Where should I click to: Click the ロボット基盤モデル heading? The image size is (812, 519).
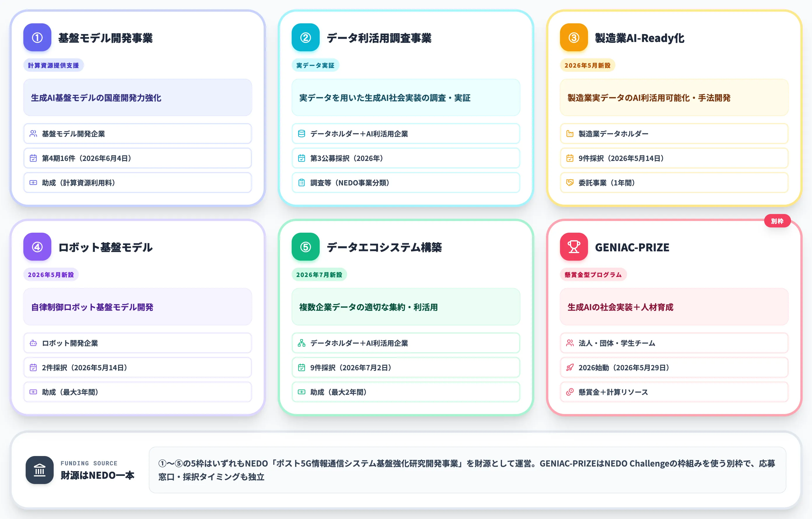coord(106,247)
